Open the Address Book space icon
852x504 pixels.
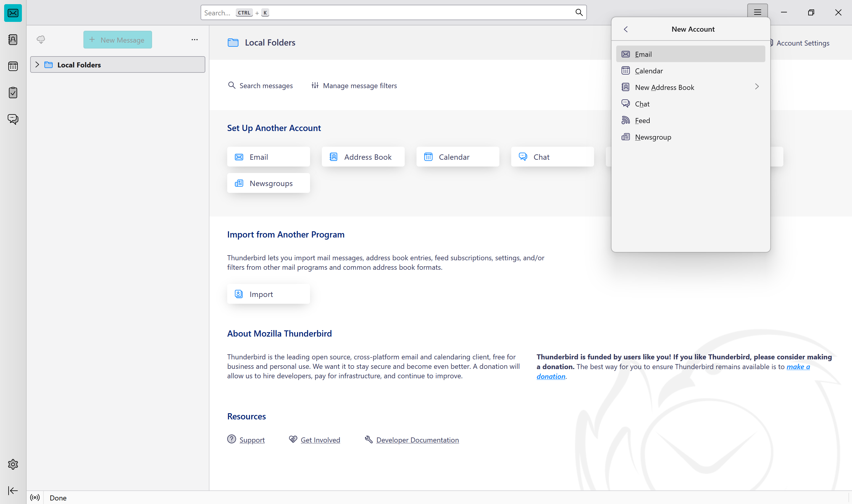(x=13, y=39)
